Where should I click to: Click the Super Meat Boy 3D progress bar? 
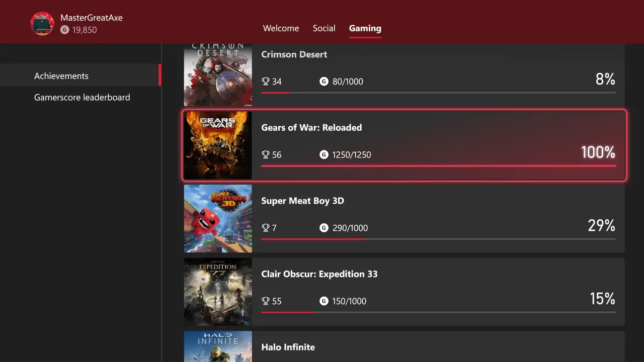[438, 239]
